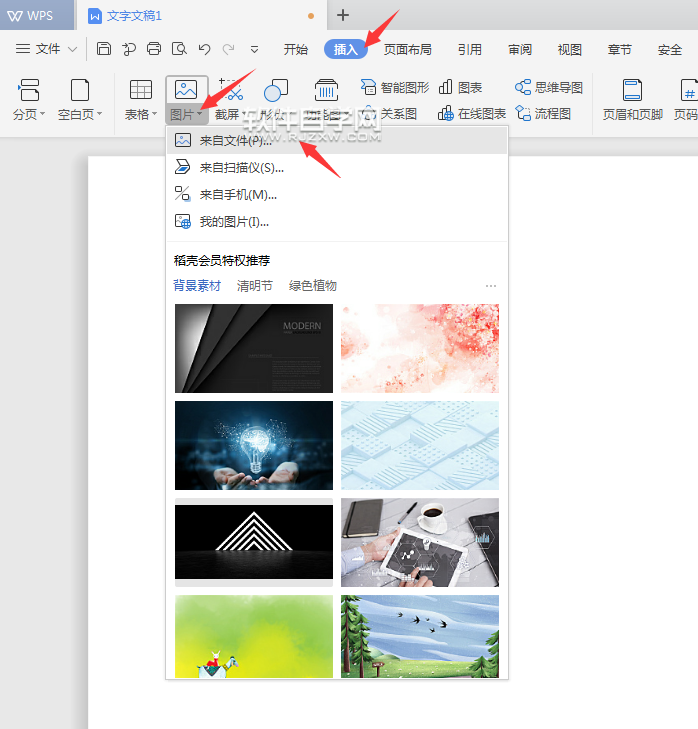The width and height of the screenshot is (698, 729).
Task: Insert a blank page (空白页) icon
Action: coord(80,90)
